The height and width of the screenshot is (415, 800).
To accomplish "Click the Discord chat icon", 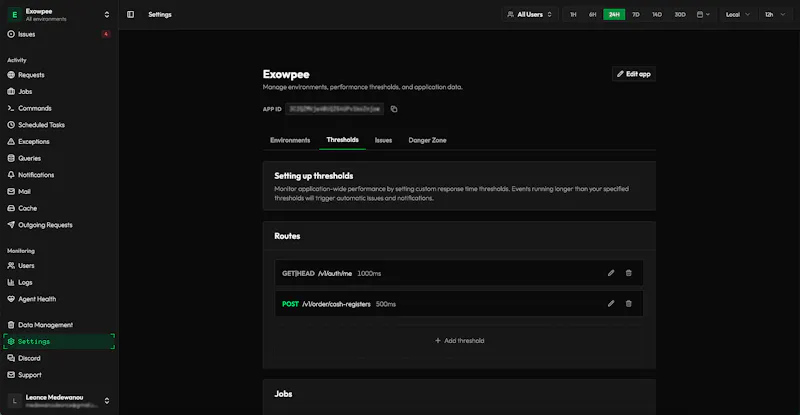I will (11, 358).
